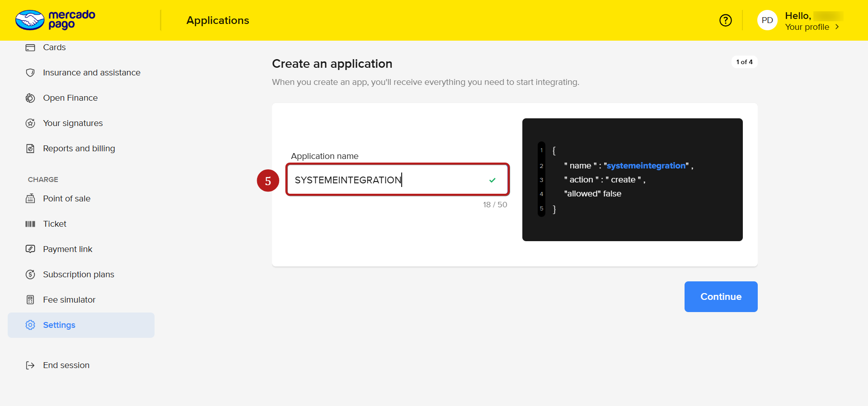Image resolution: width=868 pixels, height=406 pixels.
Task: Click the "action" : "create" code line
Action: (605, 180)
